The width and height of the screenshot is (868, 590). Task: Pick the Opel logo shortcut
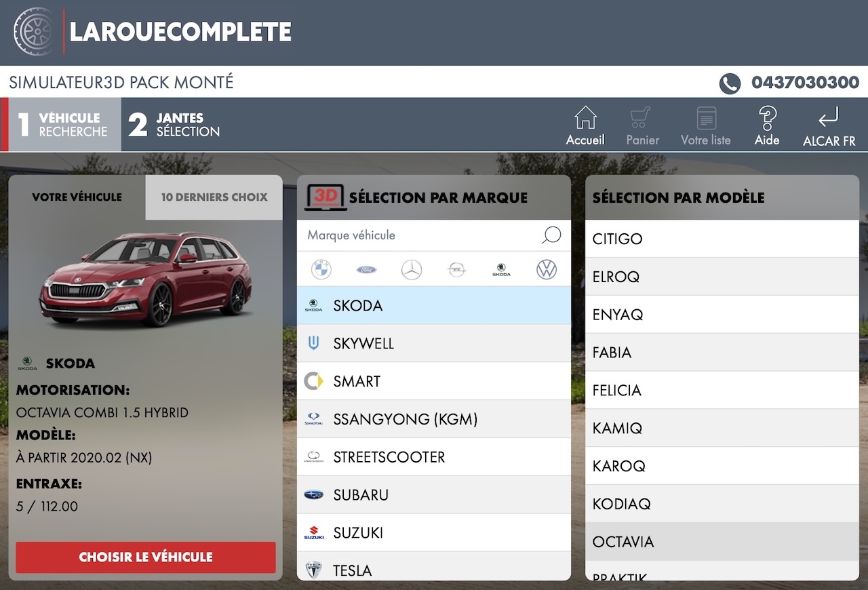[x=456, y=270]
